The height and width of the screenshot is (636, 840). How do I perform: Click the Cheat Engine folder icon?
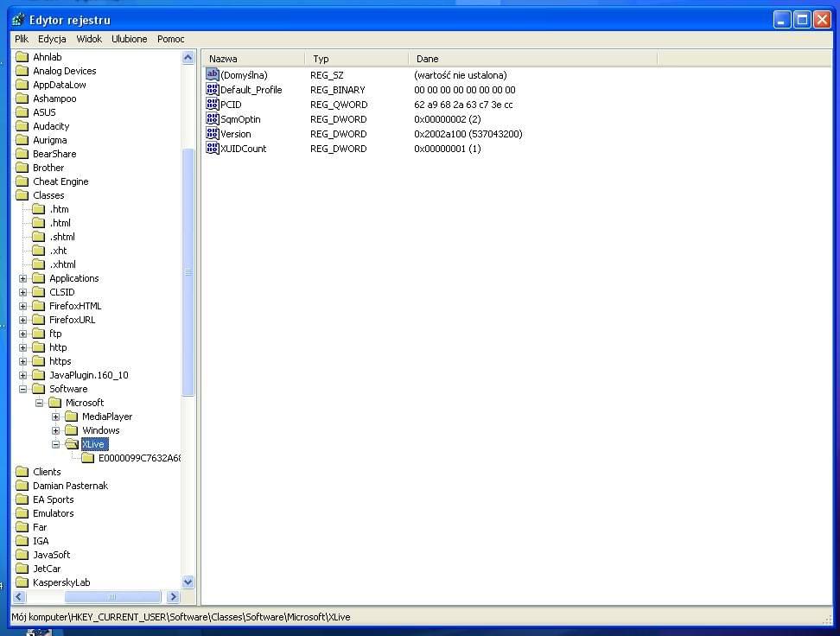click(22, 181)
